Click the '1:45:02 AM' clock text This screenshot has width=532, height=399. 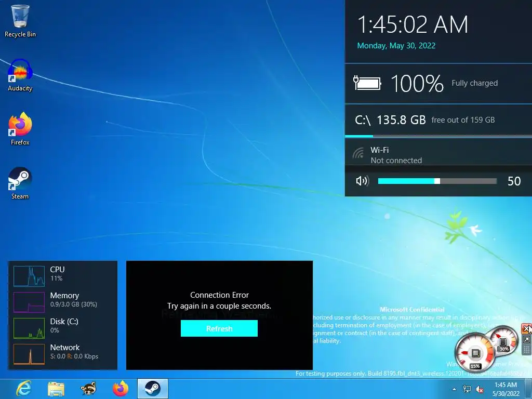413,25
